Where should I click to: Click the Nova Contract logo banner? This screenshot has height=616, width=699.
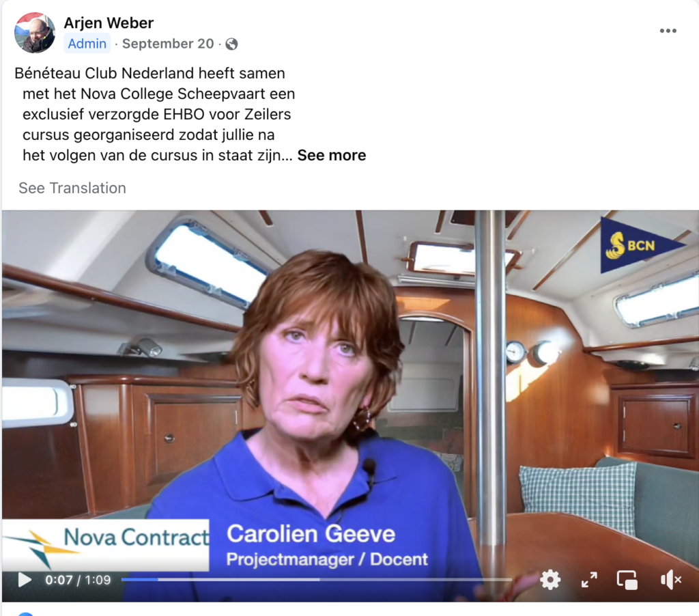106,545
